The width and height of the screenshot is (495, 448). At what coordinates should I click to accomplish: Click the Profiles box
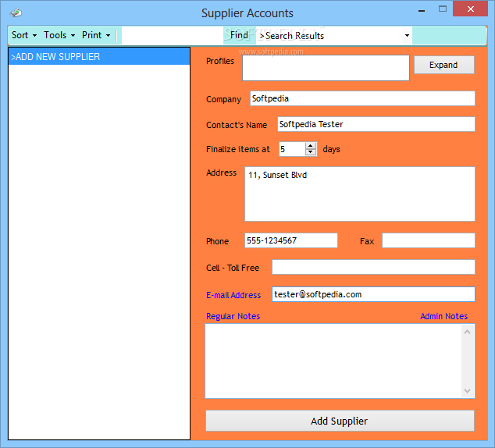pos(326,68)
